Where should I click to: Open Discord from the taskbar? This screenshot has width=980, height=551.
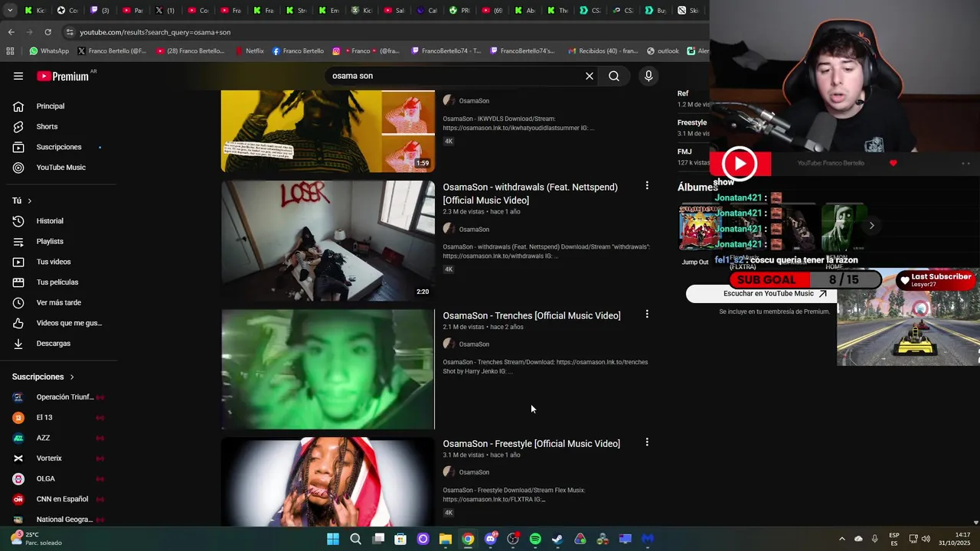(x=491, y=539)
